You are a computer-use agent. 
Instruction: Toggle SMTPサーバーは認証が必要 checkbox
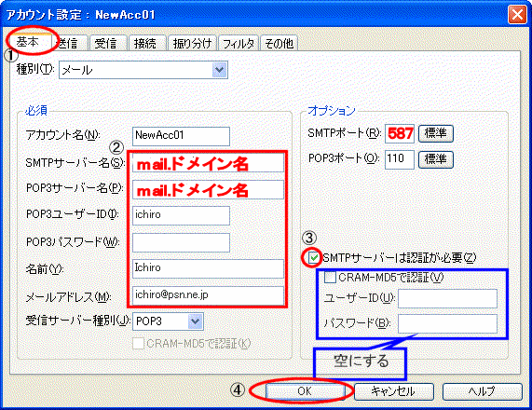pyautogui.click(x=313, y=258)
